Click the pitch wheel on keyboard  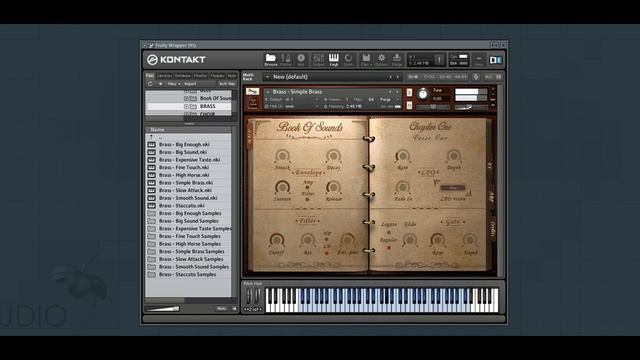[x=249, y=296]
